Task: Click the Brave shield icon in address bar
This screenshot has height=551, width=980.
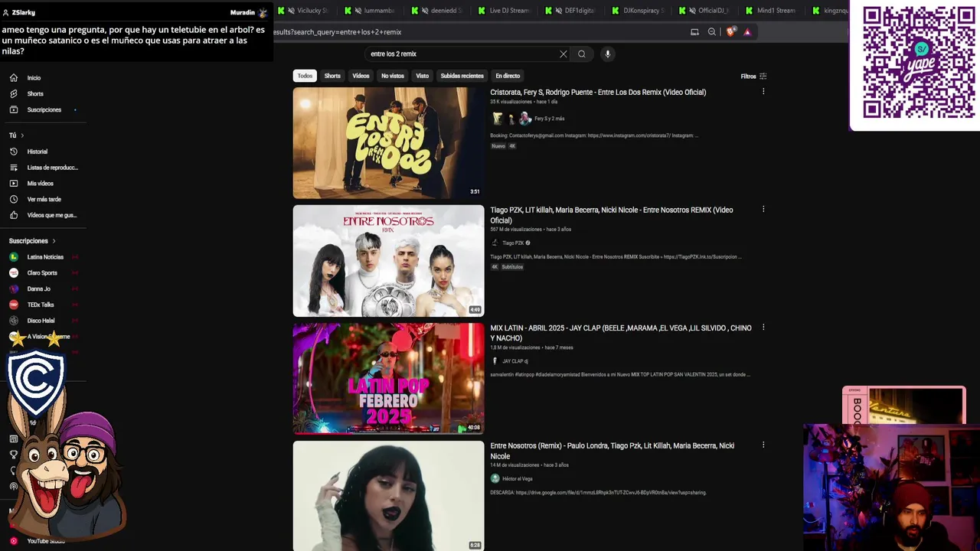Action: pos(730,31)
